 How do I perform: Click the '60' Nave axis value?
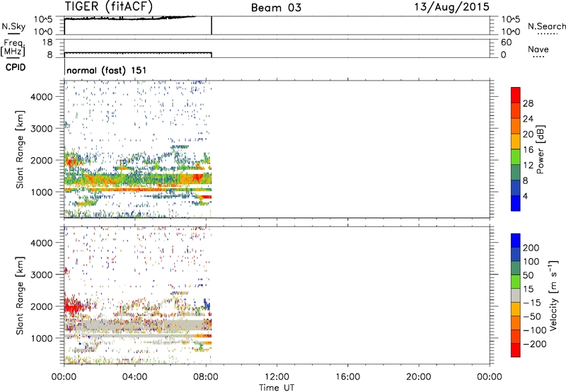pos(507,42)
